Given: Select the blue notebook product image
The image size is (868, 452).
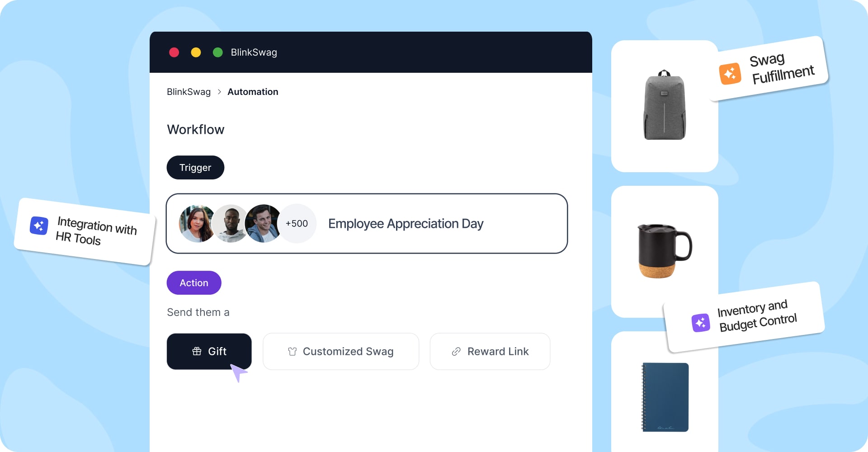Looking at the screenshot, I should 665,397.
